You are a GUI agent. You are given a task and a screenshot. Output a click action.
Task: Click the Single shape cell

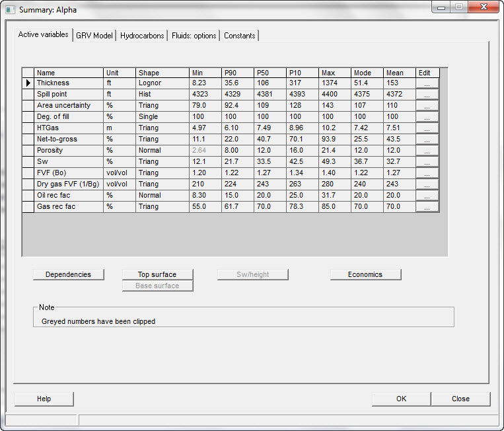click(x=162, y=117)
